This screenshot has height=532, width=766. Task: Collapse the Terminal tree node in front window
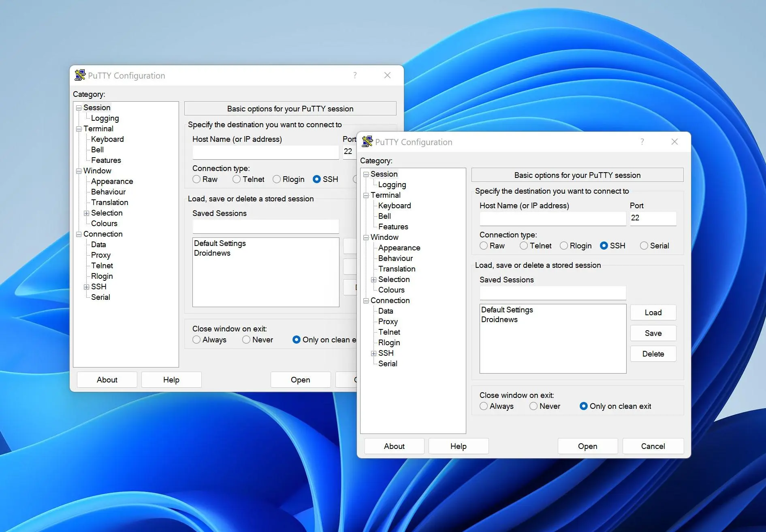[366, 195]
